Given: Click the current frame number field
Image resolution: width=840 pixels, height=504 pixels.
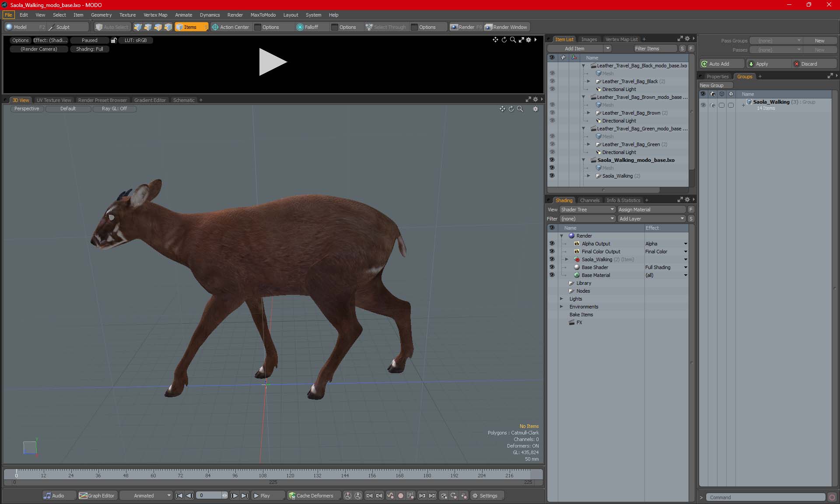Looking at the screenshot, I should coord(209,496).
